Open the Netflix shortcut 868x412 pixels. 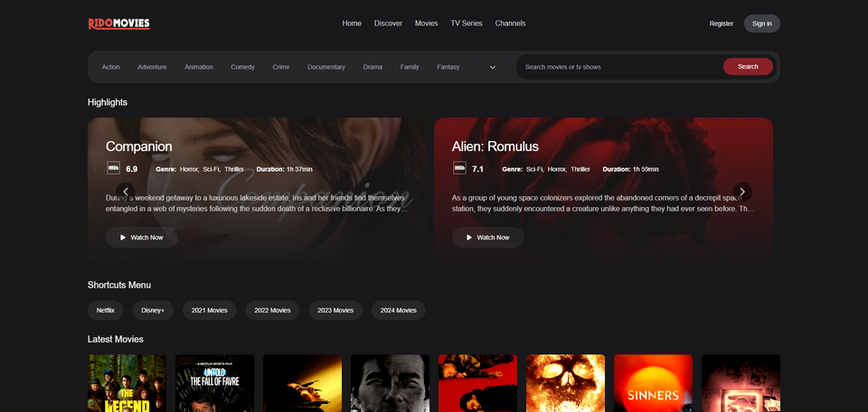pyautogui.click(x=105, y=310)
